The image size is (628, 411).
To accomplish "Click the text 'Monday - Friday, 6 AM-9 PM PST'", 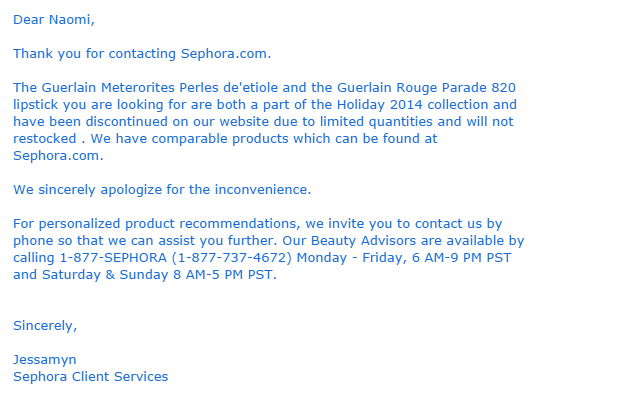I will [x=404, y=258].
